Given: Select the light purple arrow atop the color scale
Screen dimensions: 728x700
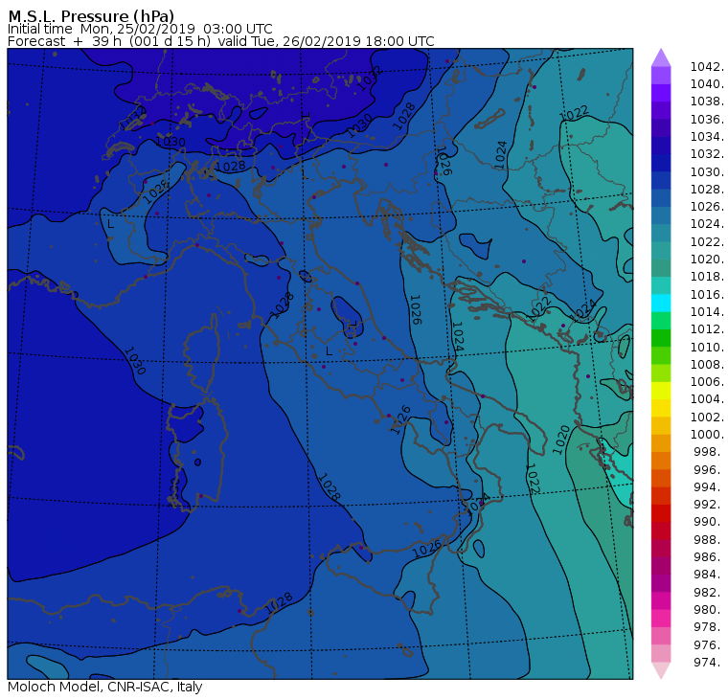Looking at the screenshot, I should pos(661,57).
